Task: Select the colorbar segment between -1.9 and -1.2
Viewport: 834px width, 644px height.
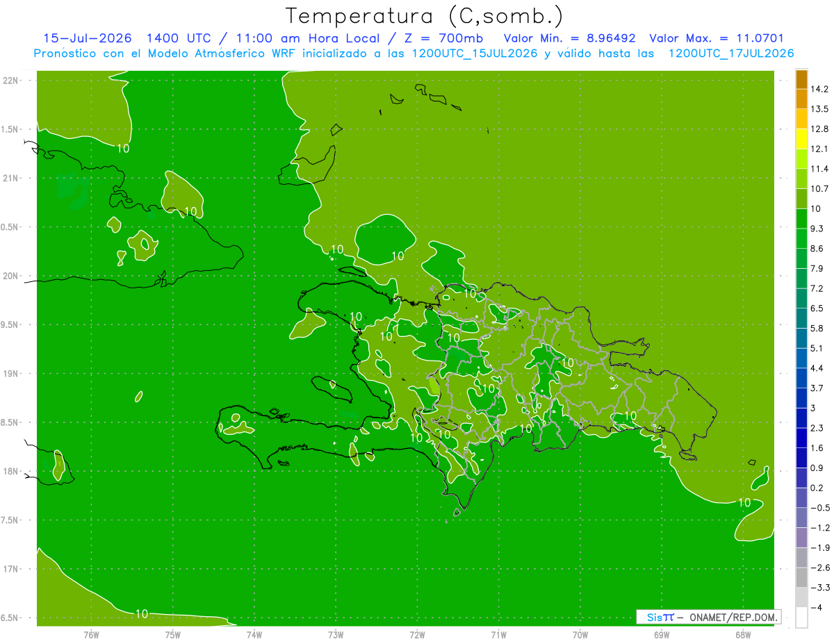Action: click(x=801, y=537)
